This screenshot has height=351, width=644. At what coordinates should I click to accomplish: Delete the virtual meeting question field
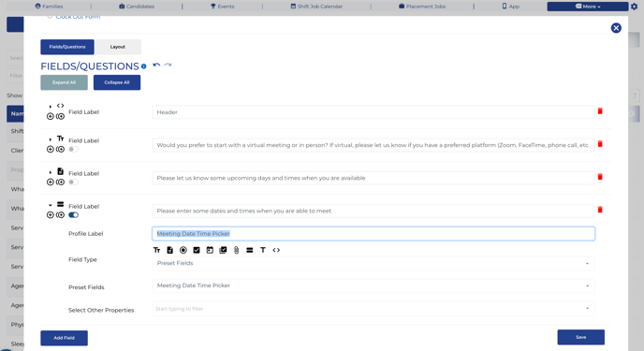[600, 144]
